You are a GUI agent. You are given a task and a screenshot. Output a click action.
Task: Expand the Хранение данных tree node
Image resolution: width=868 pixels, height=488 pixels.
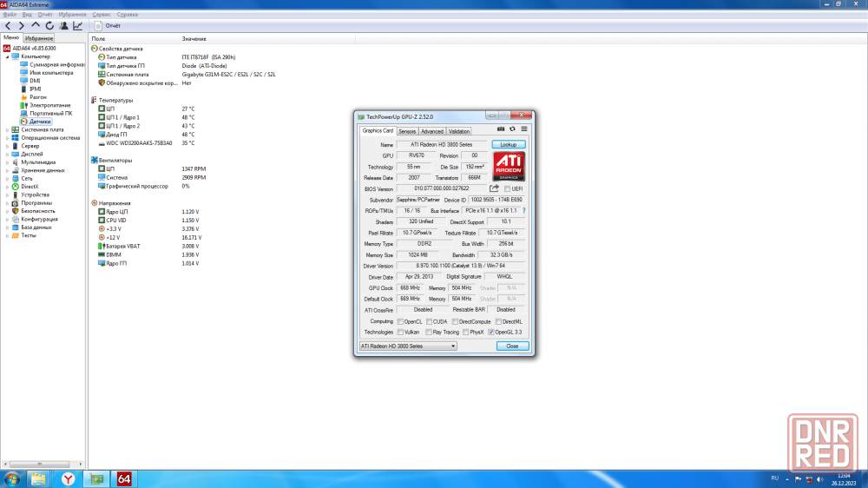click(x=7, y=170)
